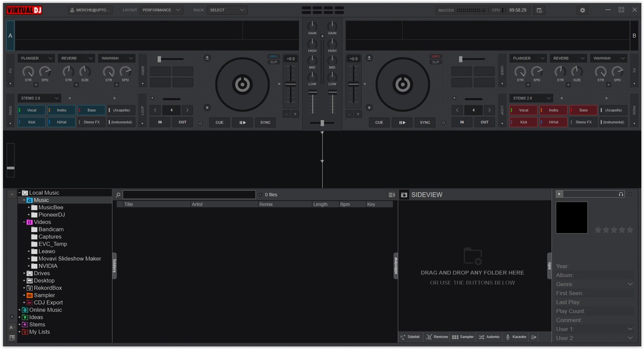Toggle SLIP mode on deck B
The width and height of the screenshot is (644, 349).
[435, 62]
